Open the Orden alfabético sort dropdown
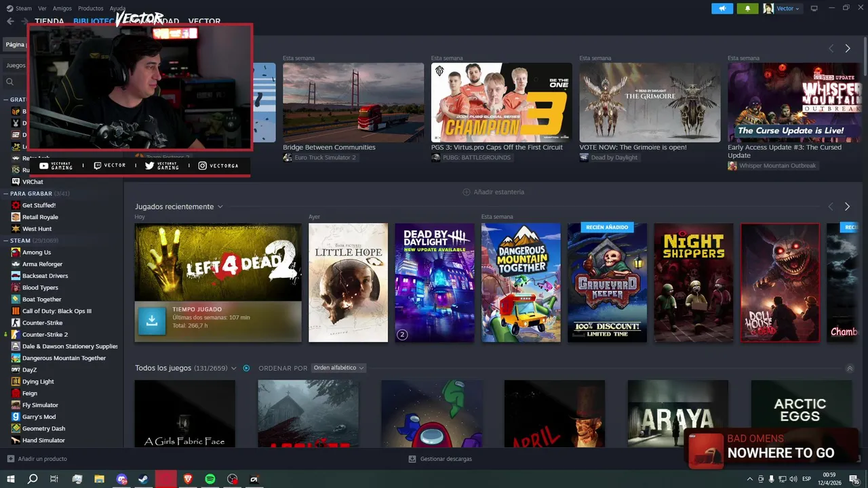 338,368
